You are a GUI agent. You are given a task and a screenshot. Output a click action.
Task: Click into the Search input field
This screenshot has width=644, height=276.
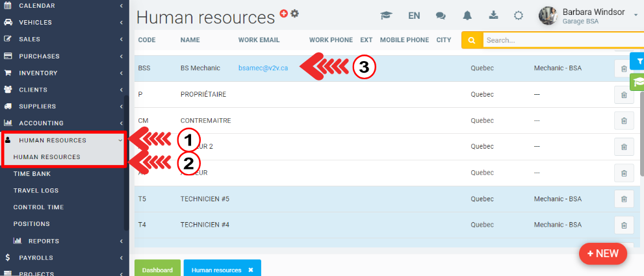point(559,40)
